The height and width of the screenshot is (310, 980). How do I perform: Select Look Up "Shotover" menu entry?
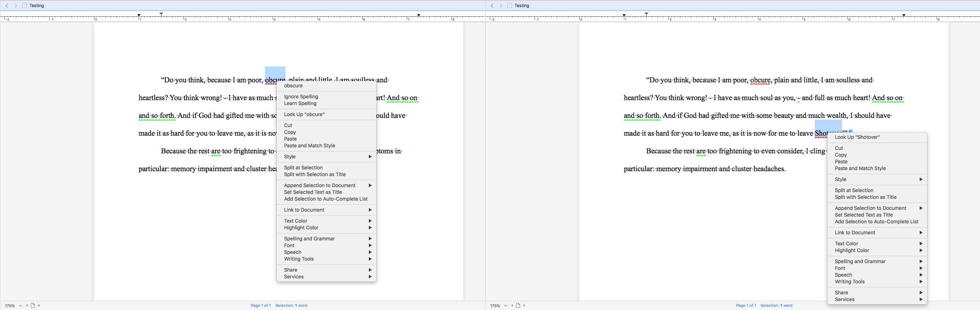coord(857,137)
